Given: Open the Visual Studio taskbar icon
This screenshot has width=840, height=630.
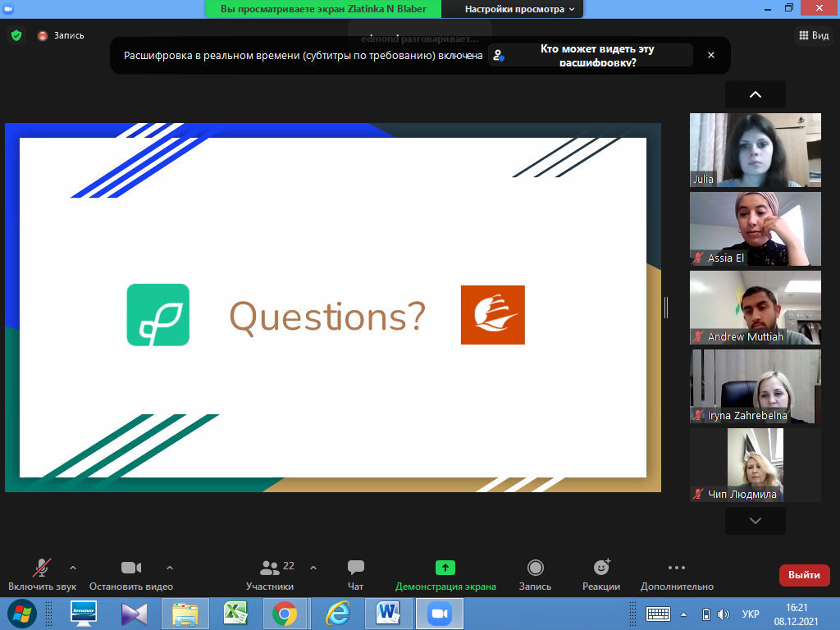Looking at the screenshot, I should (x=134, y=614).
